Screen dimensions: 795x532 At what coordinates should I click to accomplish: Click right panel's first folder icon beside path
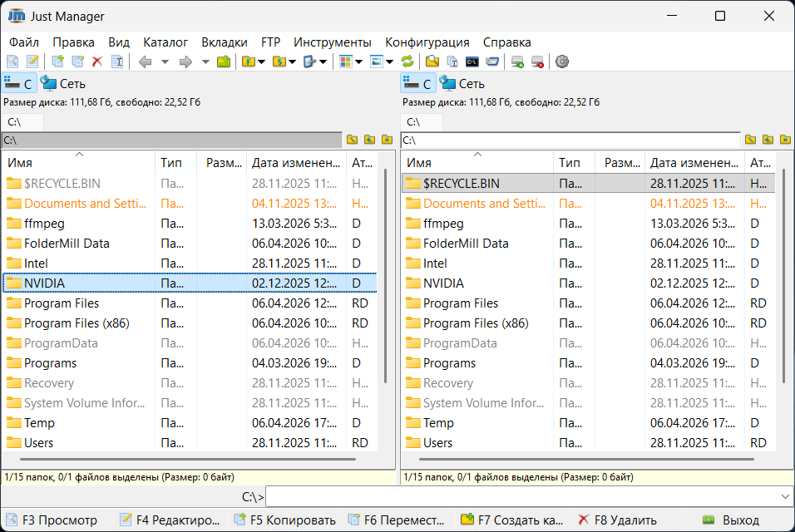pyautogui.click(x=751, y=140)
